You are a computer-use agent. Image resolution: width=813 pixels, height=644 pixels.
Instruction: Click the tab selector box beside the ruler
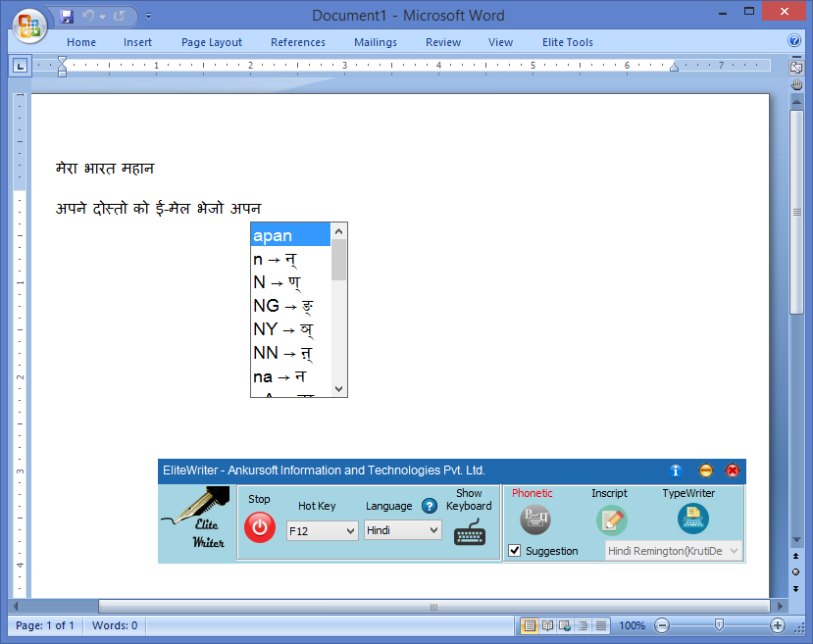coord(20,66)
